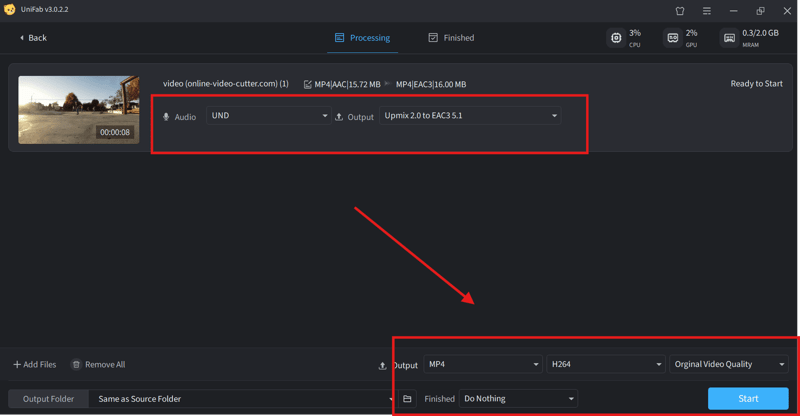Expand the UND audio track dropdown
This screenshot has width=800, height=416.
tap(268, 116)
